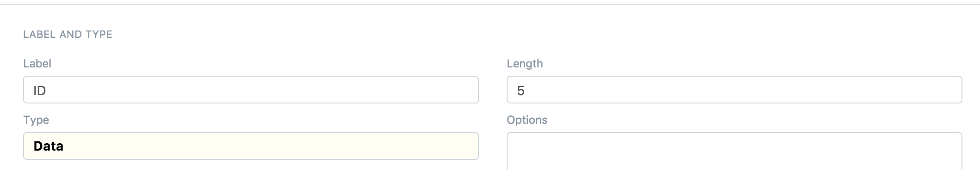Click the middle of Length input box

[734, 90]
